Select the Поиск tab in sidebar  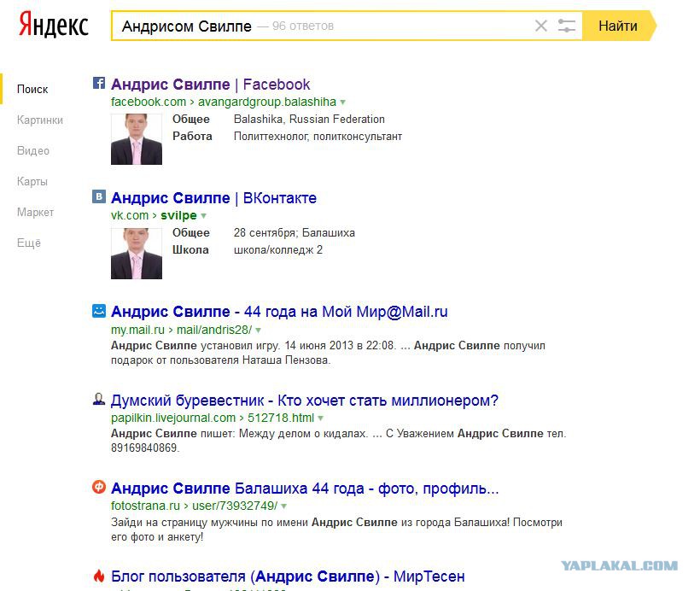(32, 90)
